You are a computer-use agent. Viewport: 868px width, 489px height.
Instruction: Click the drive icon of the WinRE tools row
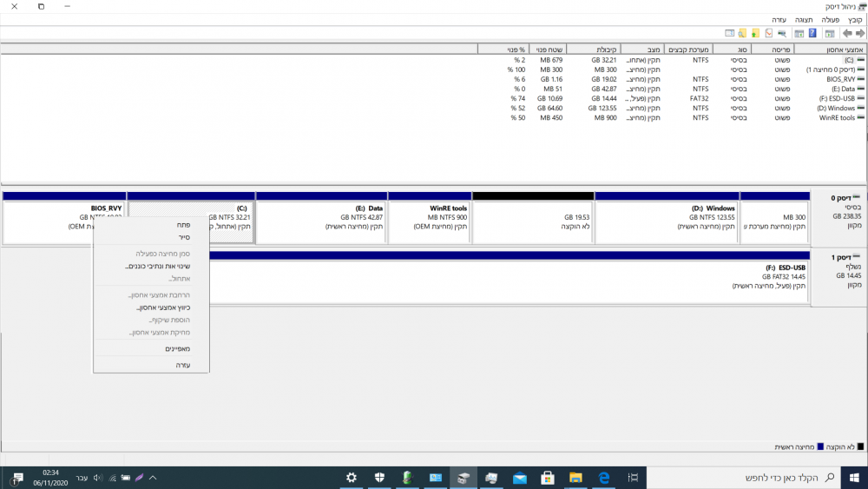860,117
